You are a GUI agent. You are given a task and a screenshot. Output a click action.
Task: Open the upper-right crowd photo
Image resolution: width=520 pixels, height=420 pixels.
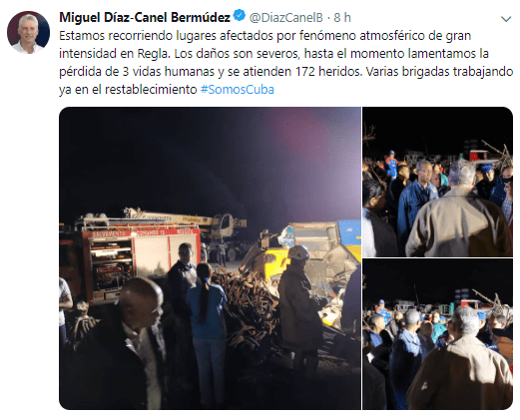point(437,182)
